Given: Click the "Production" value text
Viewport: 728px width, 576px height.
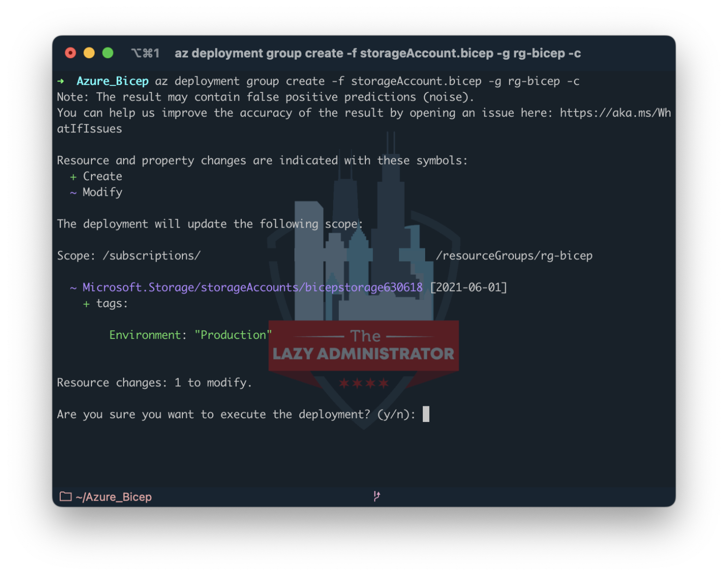Looking at the screenshot, I should [233, 335].
